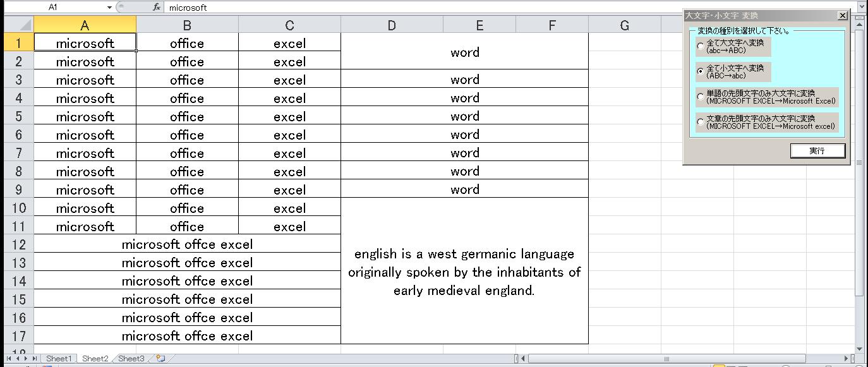Screen dimensions: 868x367
Task: Switch to the Sheet1 tab
Action: (x=59, y=359)
